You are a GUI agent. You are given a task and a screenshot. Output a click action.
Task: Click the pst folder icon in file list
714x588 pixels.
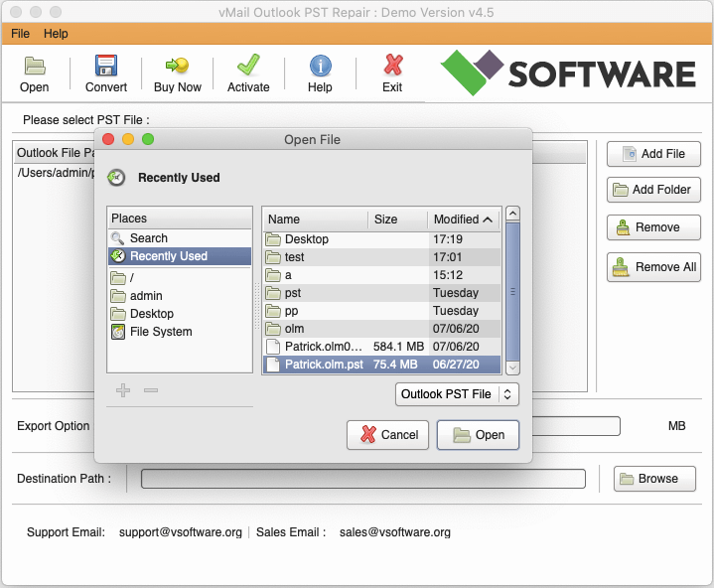(x=273, y=293)
